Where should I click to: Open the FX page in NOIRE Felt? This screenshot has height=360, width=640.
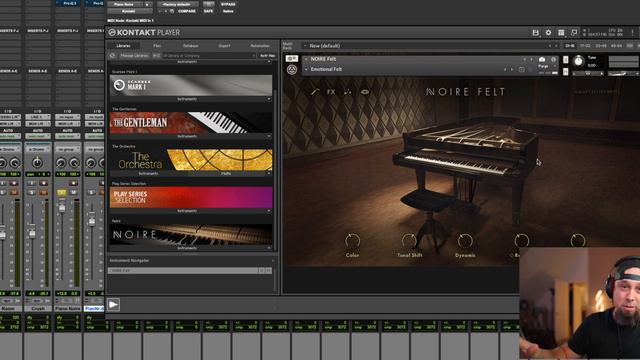(x=331, y=92)
